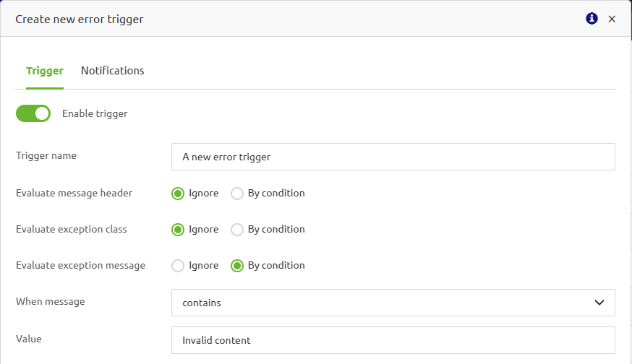Viewport: 632px width, 364px height.
Task: Switch to the Notifications tab
Action: pos(112,71)
